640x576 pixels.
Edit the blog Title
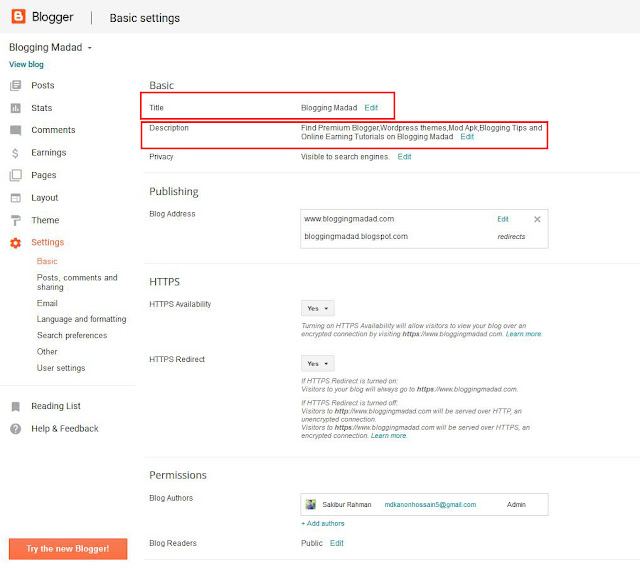[371, 107]
